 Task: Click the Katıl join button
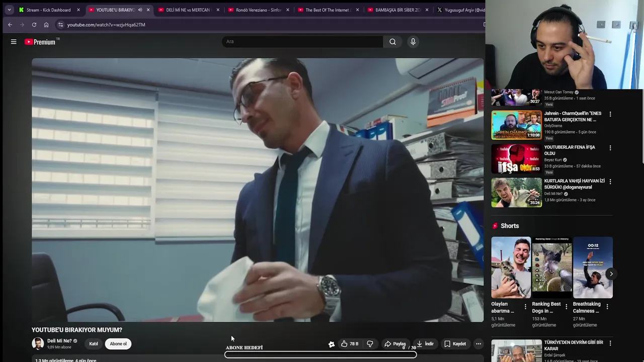94,344
